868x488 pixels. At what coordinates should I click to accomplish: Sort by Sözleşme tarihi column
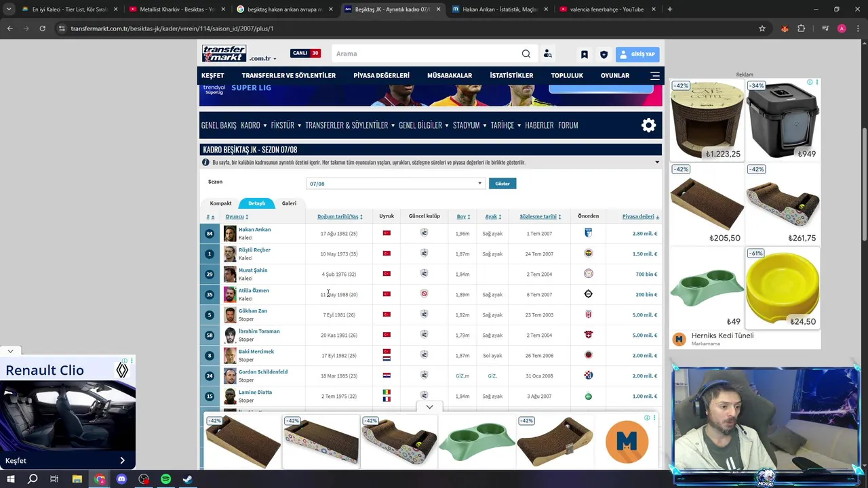point(540,216)
